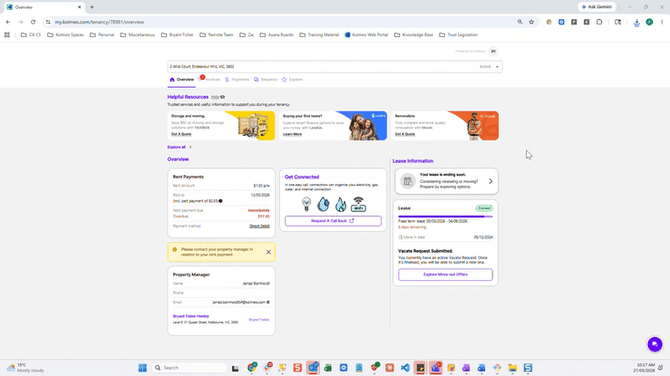Click the Direct Debit payment method link
The height and width of the screenshot is (376, 670).
point(259,226)
